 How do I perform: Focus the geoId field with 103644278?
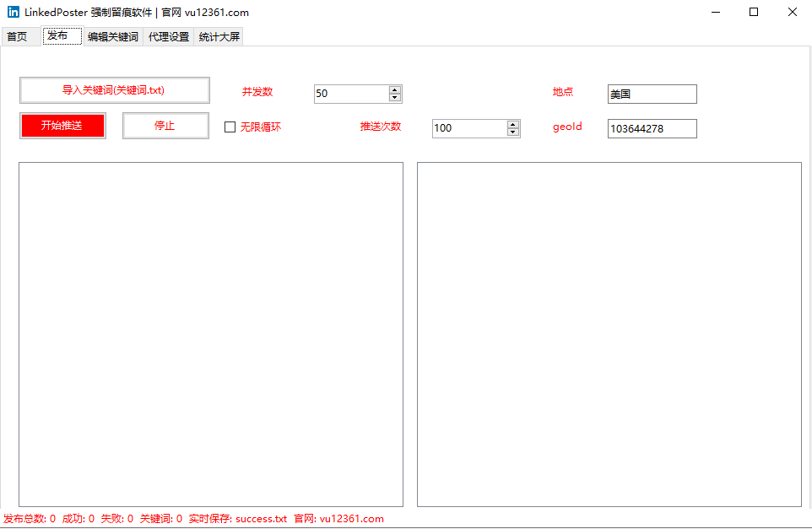652,128
